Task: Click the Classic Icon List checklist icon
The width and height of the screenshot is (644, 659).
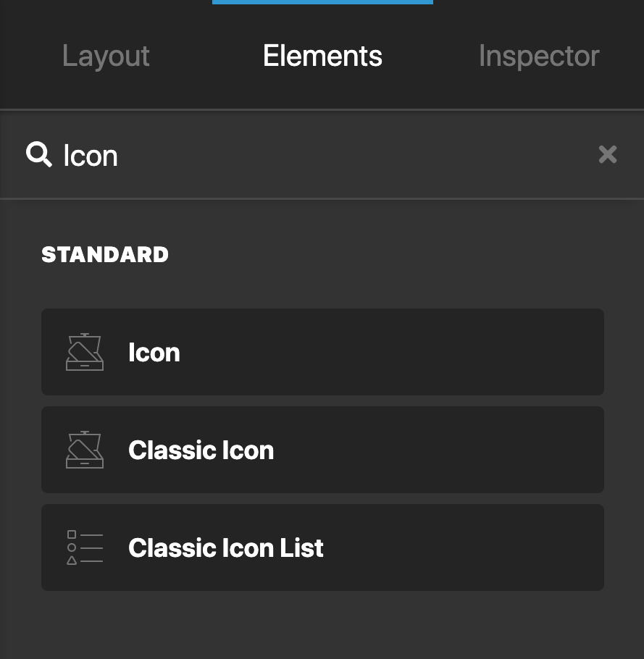Action: [85, 547]
